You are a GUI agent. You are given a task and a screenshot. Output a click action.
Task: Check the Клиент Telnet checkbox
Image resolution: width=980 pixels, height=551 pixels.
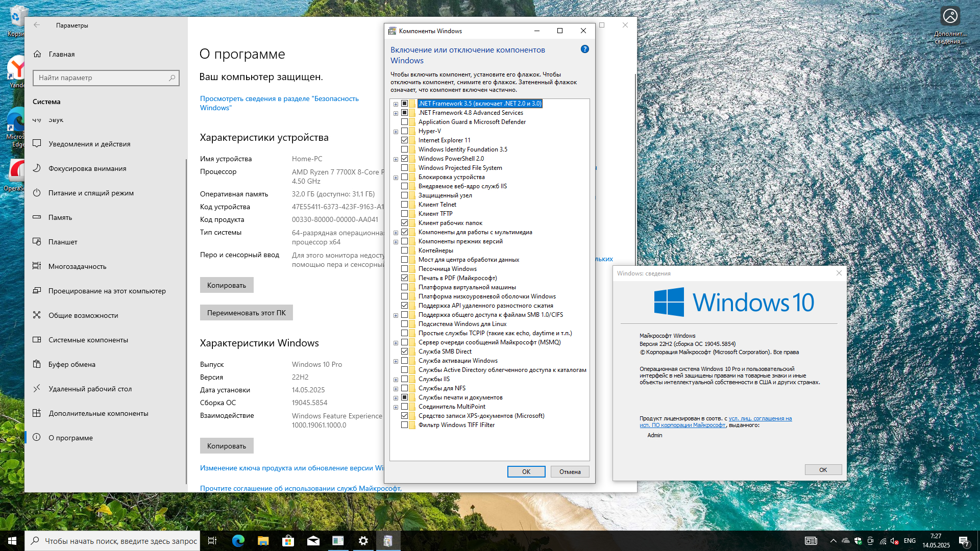tap(405, 205)
